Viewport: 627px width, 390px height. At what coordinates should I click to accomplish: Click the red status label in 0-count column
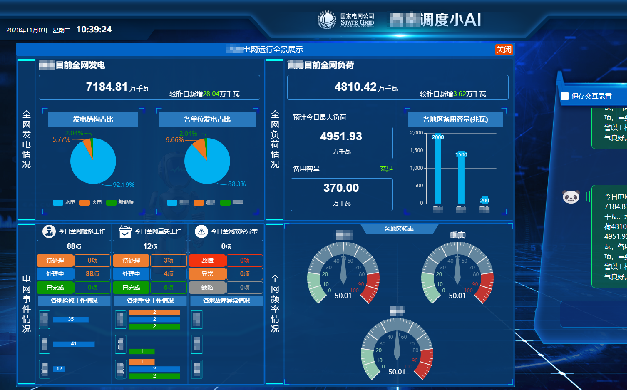(x=208, y=260)
